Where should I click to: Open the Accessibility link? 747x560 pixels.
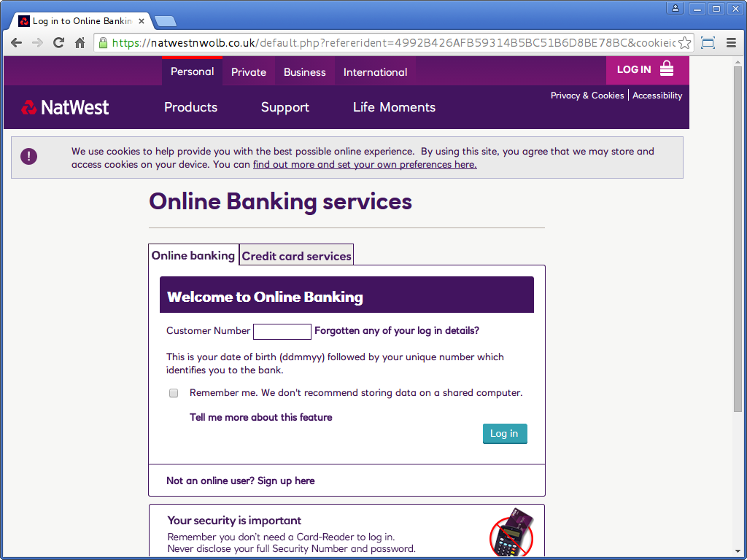tap(657, 96)
